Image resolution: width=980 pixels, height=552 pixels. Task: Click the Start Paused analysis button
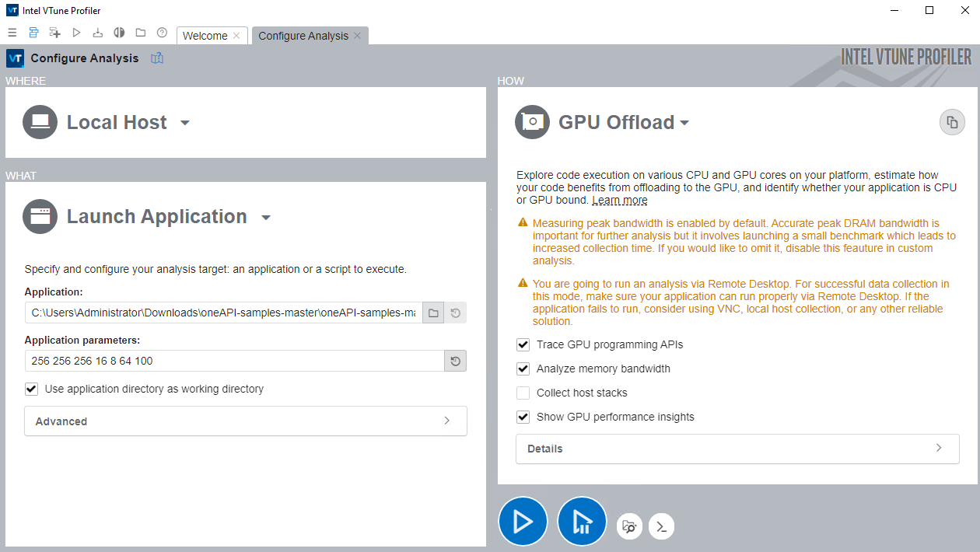582,522
